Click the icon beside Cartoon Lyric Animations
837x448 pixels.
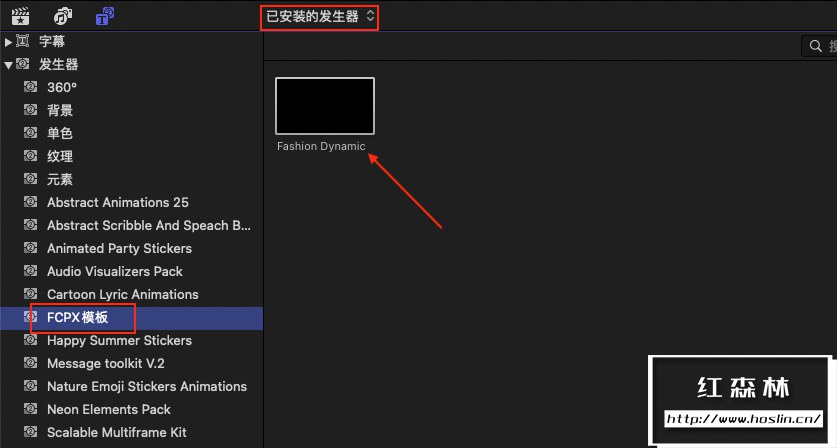[x=31, y=293]
